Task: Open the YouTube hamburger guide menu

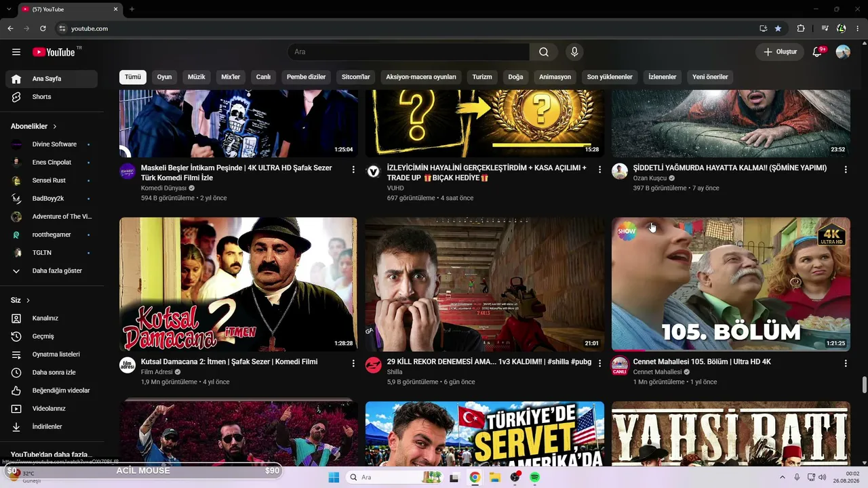Action: pyautogui.click(x=16, y=52)
